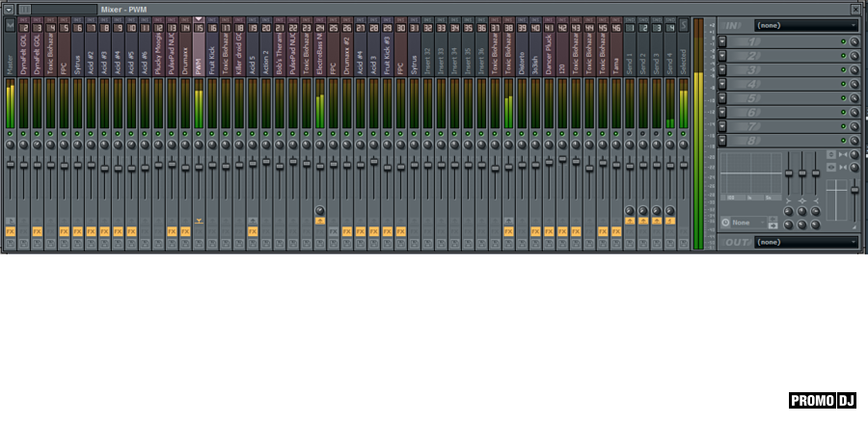Image resolution: width=868 pixels, height=424 pixels.
Task: Click the disk record icon on PWM track 15
Action: click(199, 243)
